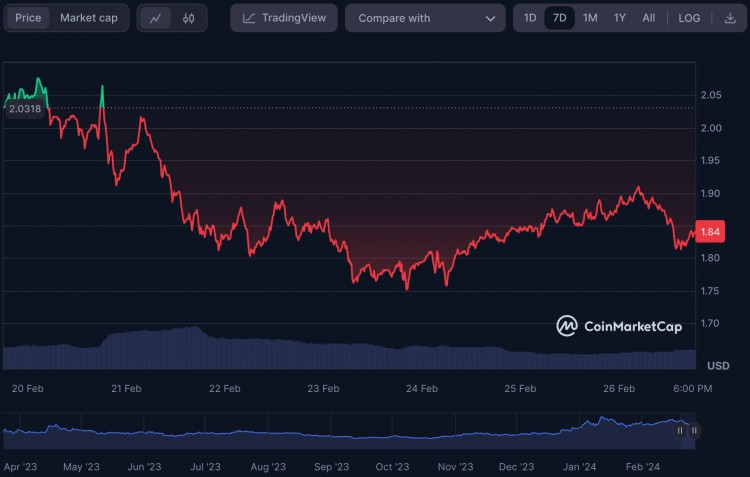Viewport: 750px width, 477px height.
Task: Click the 1.80 price axis label
Action: pyautogui.click(x=710, y=258)
